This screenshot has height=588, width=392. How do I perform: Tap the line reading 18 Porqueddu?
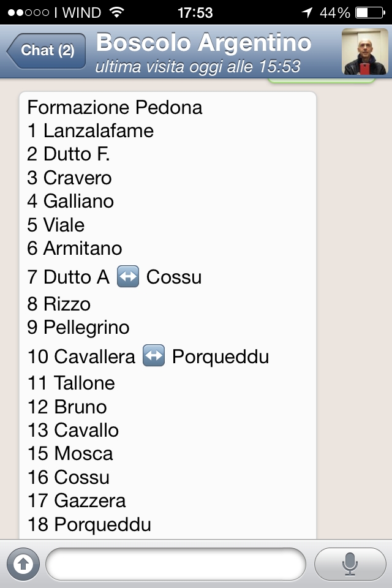(x=89, y=524)
